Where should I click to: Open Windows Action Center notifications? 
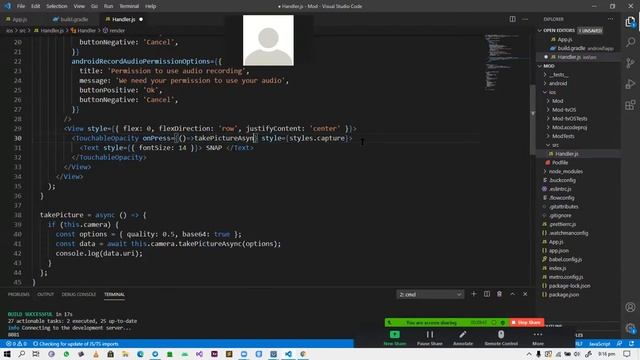(x=627, y=354)
